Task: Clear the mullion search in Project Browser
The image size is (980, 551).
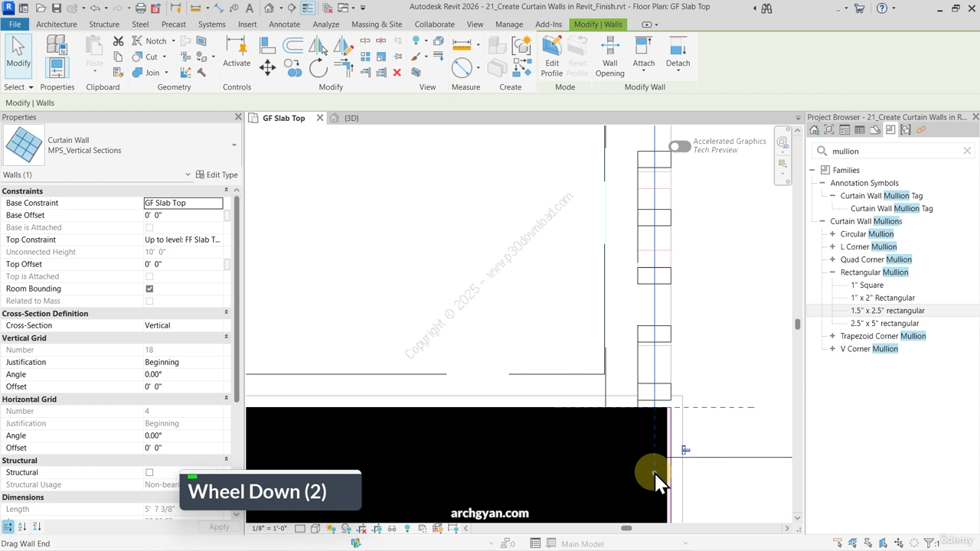Action: 967,151
